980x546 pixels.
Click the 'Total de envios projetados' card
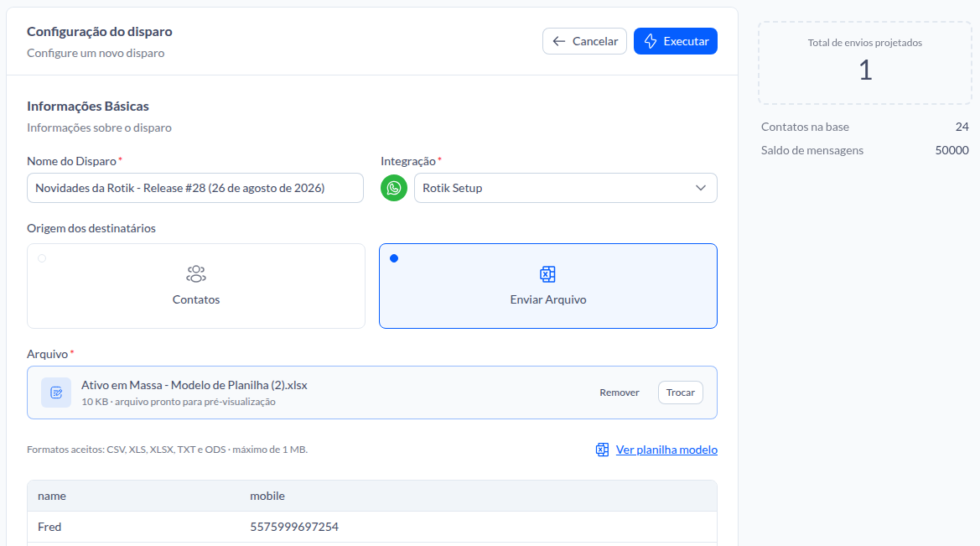tap(865, 63)
